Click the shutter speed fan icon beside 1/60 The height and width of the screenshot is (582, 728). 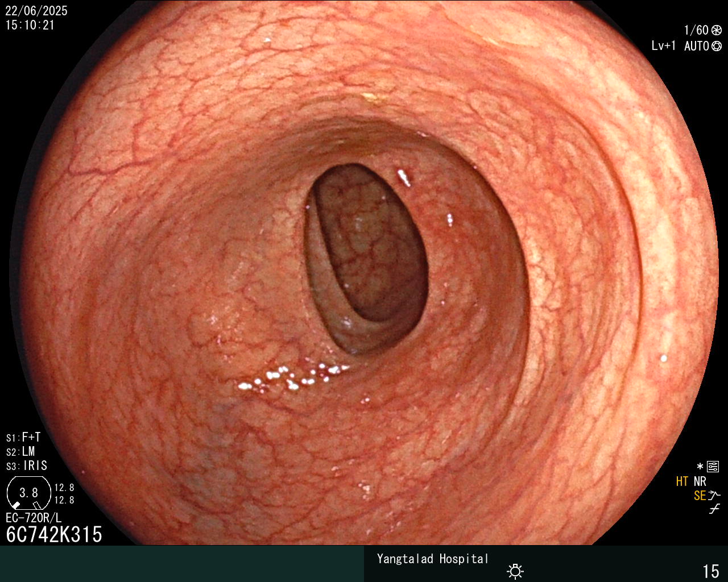tap(717, 31)
